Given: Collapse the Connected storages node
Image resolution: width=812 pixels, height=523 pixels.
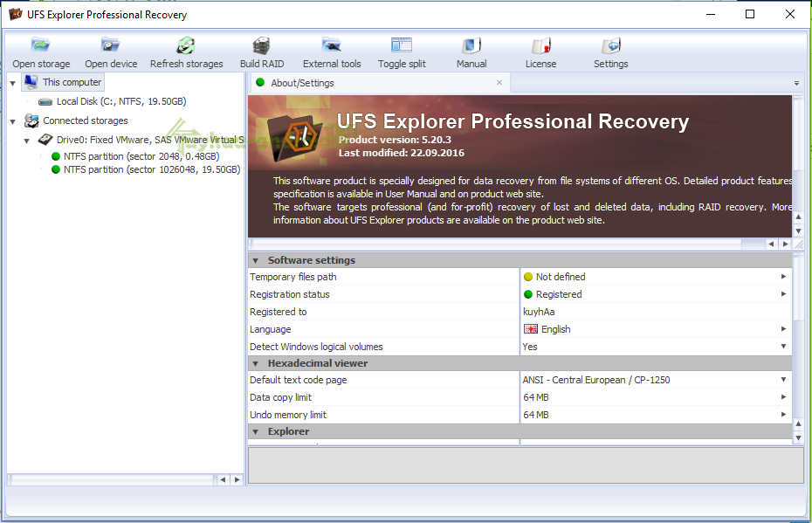Looking at the screenshot, I should coord(13,121).
